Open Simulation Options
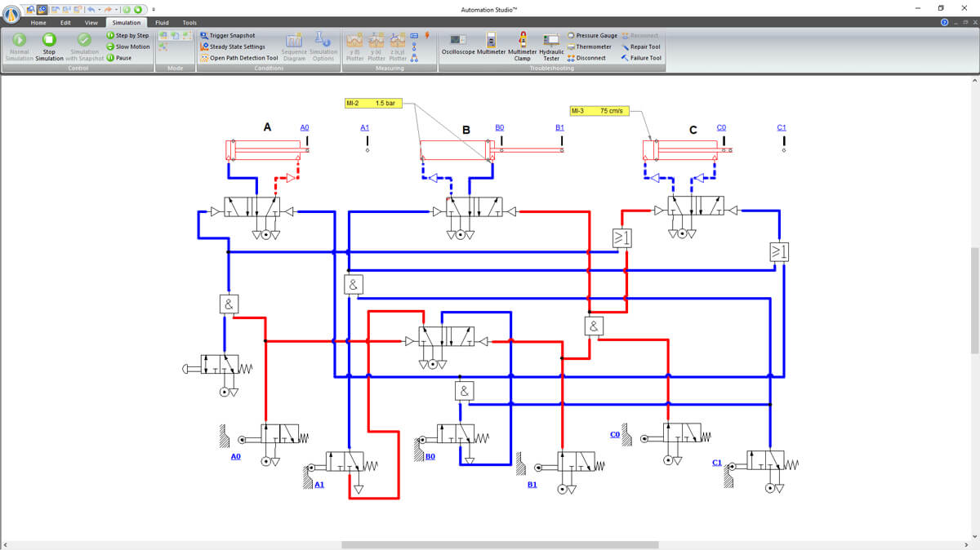 pyautogui.click(x=323, y=47)
